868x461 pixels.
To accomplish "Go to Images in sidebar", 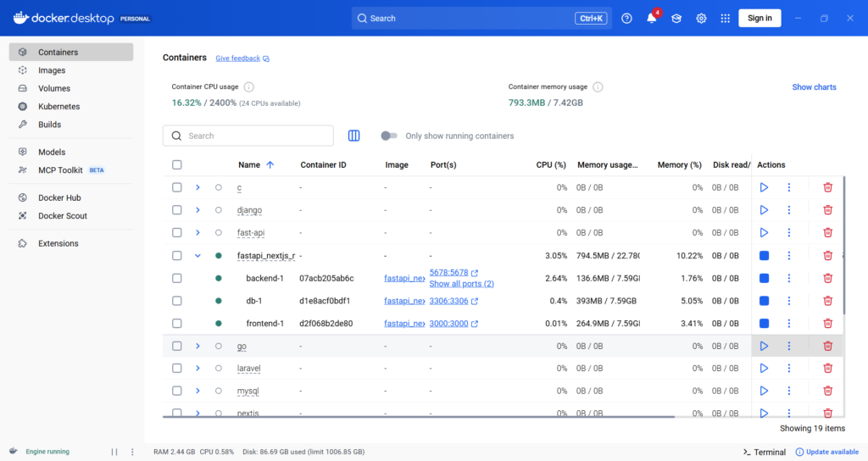I will 71,70.
